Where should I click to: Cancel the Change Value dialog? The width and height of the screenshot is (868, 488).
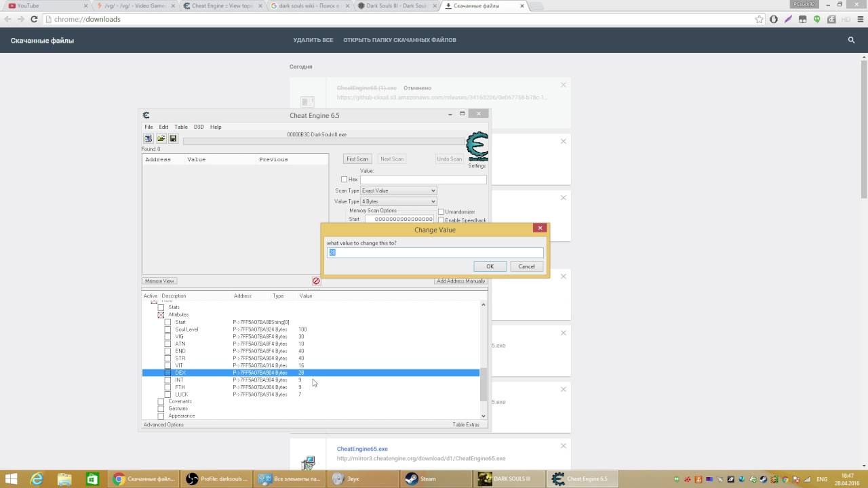tap(526, 266)
